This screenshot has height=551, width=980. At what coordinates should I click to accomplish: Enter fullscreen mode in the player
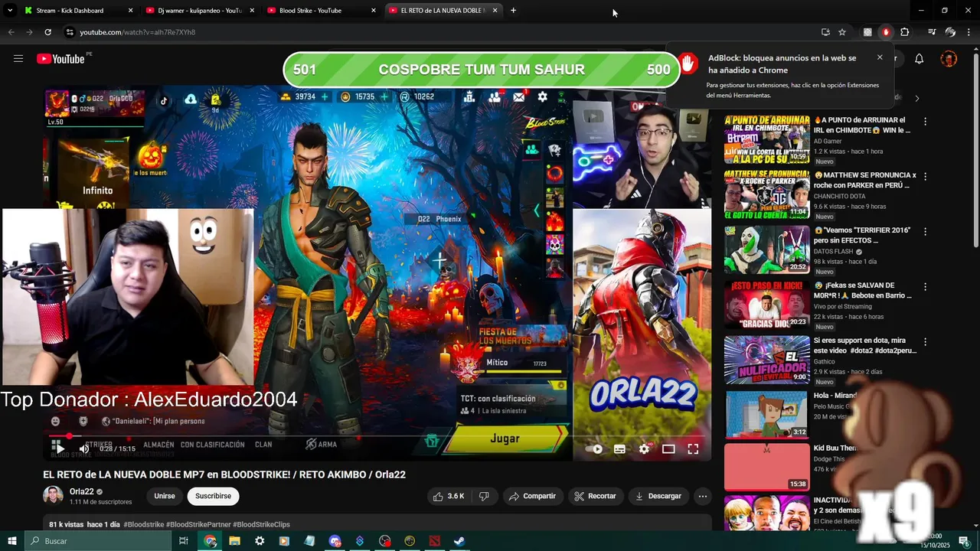point(693,449)
